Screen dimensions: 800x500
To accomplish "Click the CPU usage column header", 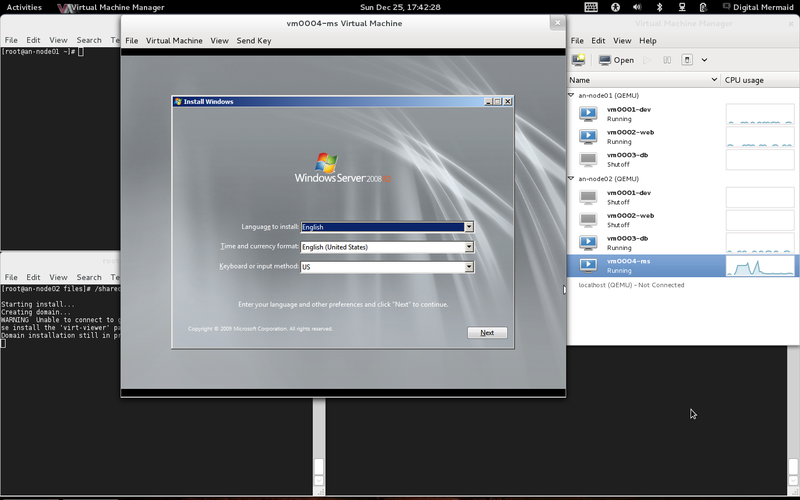I will (760, 80).
